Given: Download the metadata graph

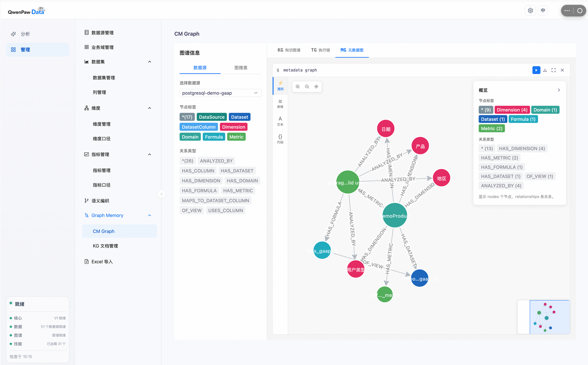Looking at the screenshot, I should (x=545, y=70).
